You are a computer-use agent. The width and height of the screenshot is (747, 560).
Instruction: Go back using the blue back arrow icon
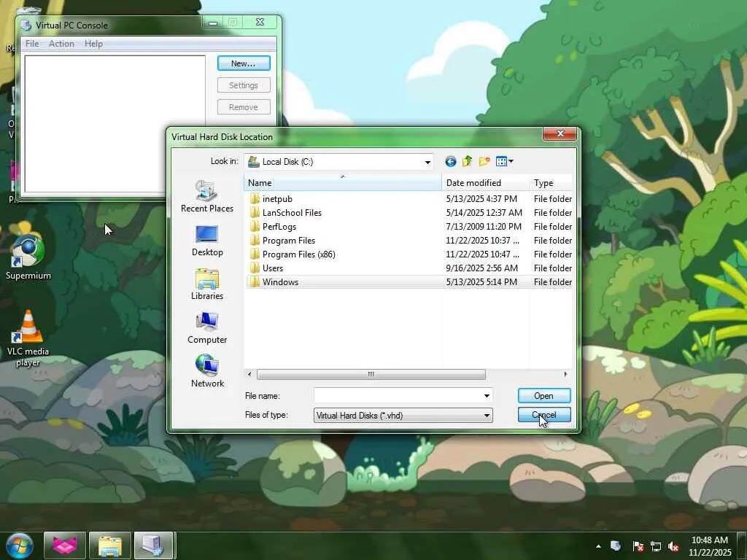[x=450, y=161]
